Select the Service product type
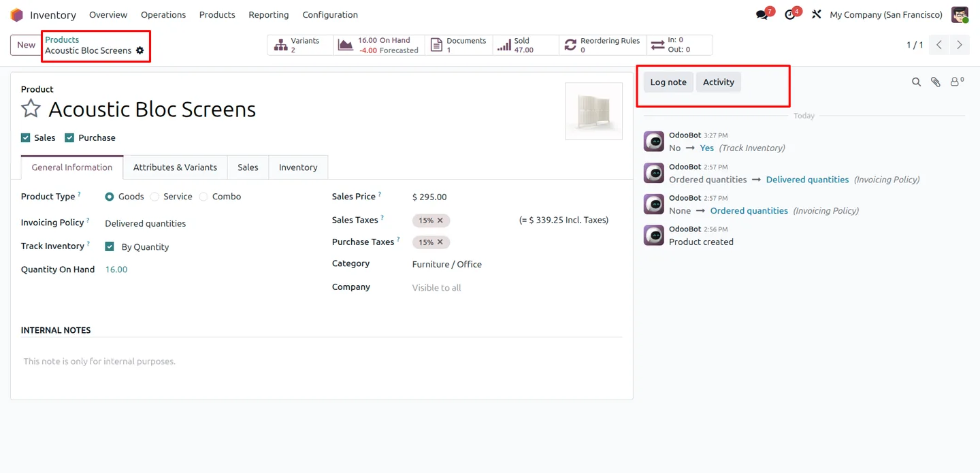 click(x=154, y=197)
